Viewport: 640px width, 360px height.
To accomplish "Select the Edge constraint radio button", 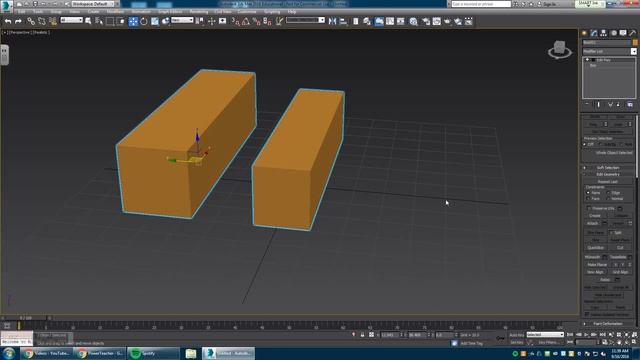I will [609, 193].
